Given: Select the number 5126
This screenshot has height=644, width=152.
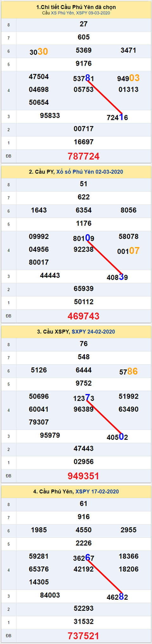Looking at the screenshot, I should point(39,370).
